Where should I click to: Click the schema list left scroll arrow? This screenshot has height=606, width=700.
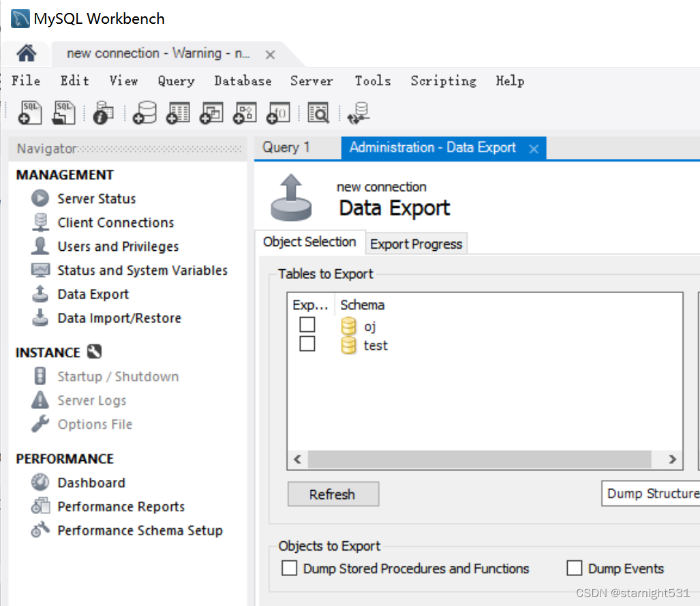(x=297, y=459)
